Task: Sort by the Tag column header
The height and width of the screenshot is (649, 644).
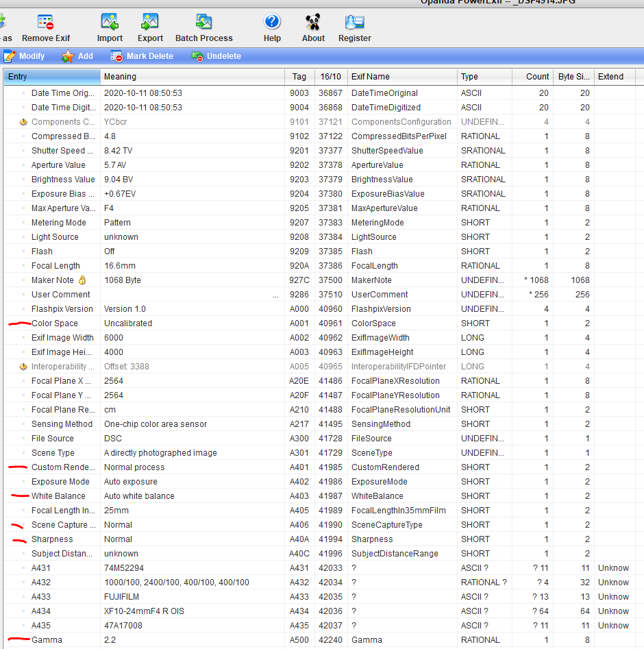Action: [x=299, y=77]
